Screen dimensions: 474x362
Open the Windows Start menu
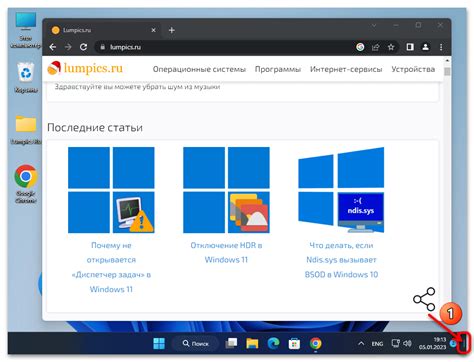(x=159, y=343)
